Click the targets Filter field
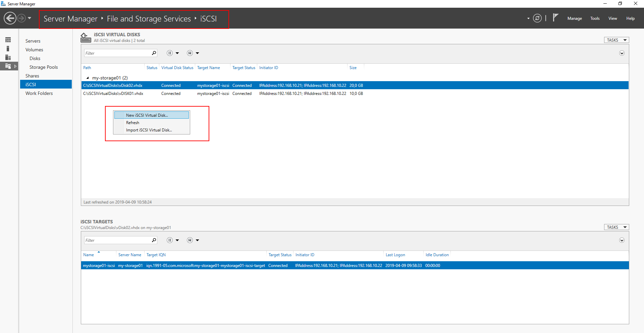 (x=117, y=240)
